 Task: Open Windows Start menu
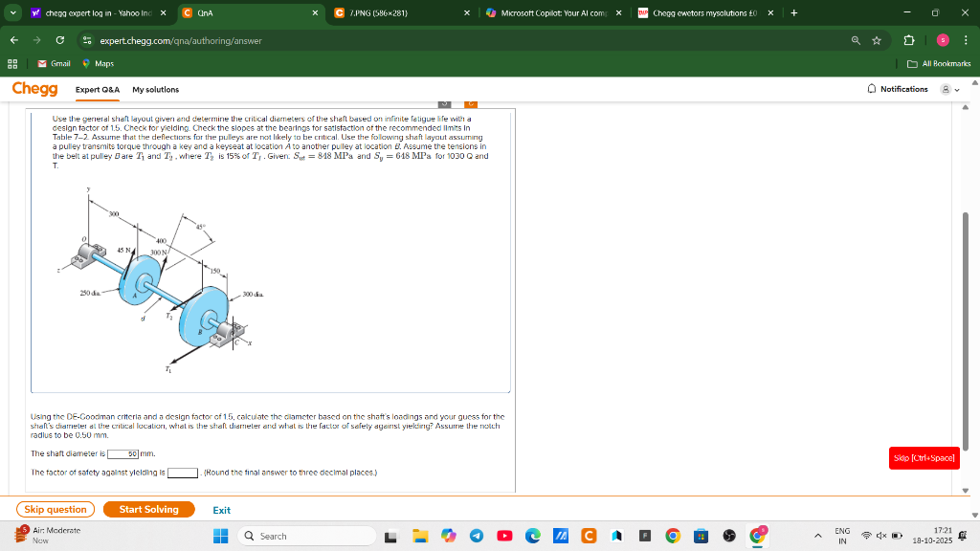pyautogui.click(x=221, y=536)
